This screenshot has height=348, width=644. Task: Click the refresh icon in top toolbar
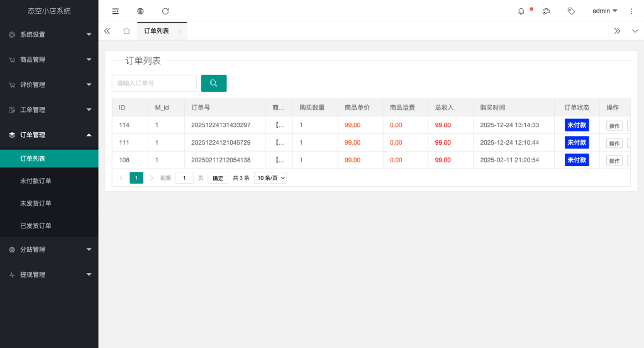pos(165,11)
